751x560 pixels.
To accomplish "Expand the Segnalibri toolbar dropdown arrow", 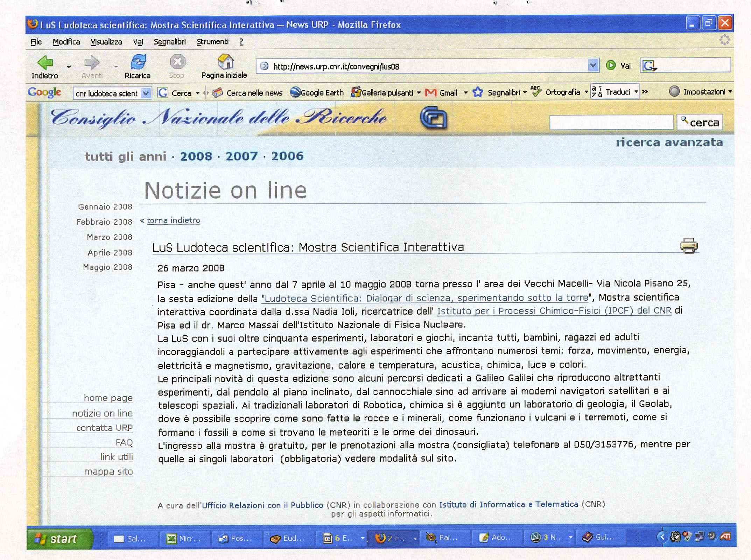I will point(525,92).
